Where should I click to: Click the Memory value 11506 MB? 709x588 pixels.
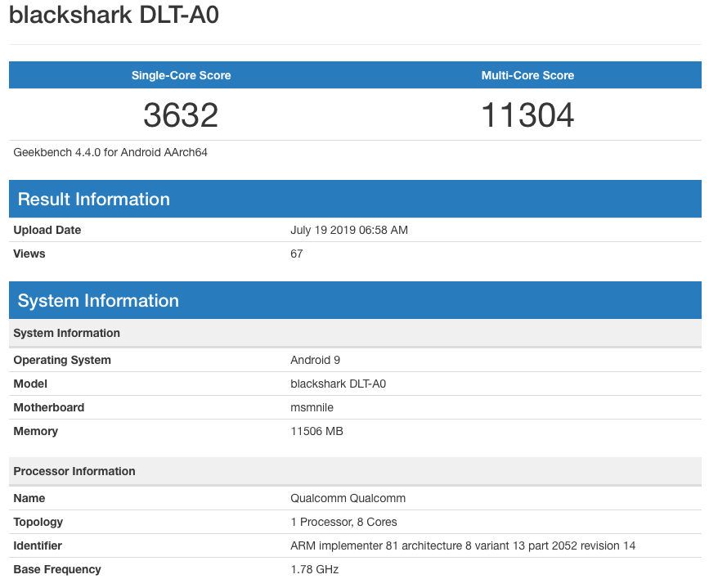316,432
